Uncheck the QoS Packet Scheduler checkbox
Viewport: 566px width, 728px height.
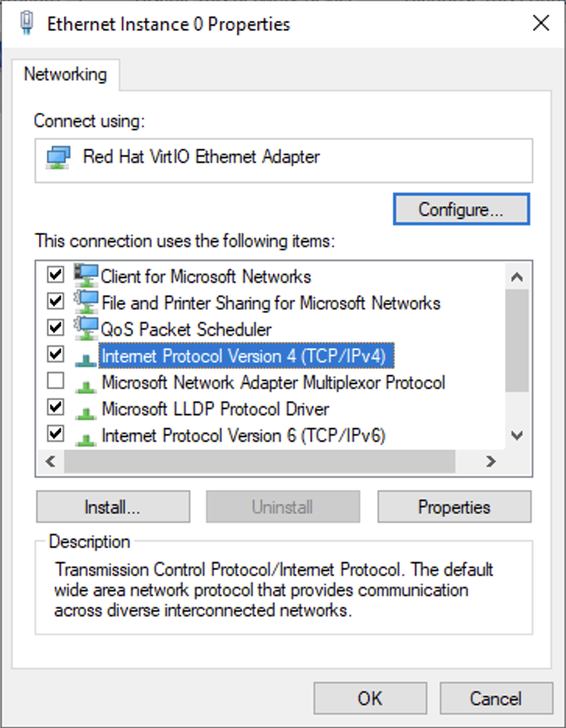[53, 328]
